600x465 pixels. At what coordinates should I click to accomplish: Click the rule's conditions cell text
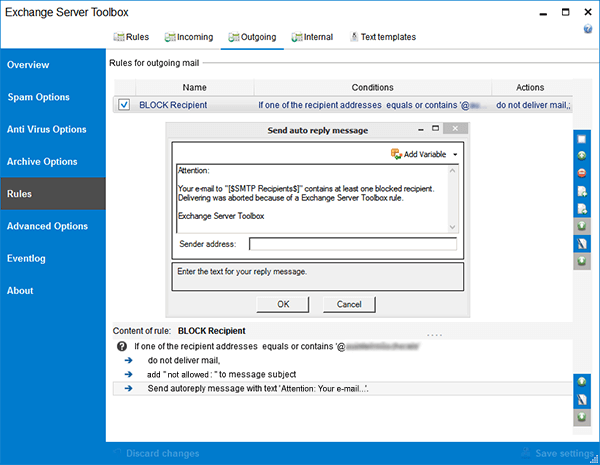pyautogui.click(x=372, y=105)
